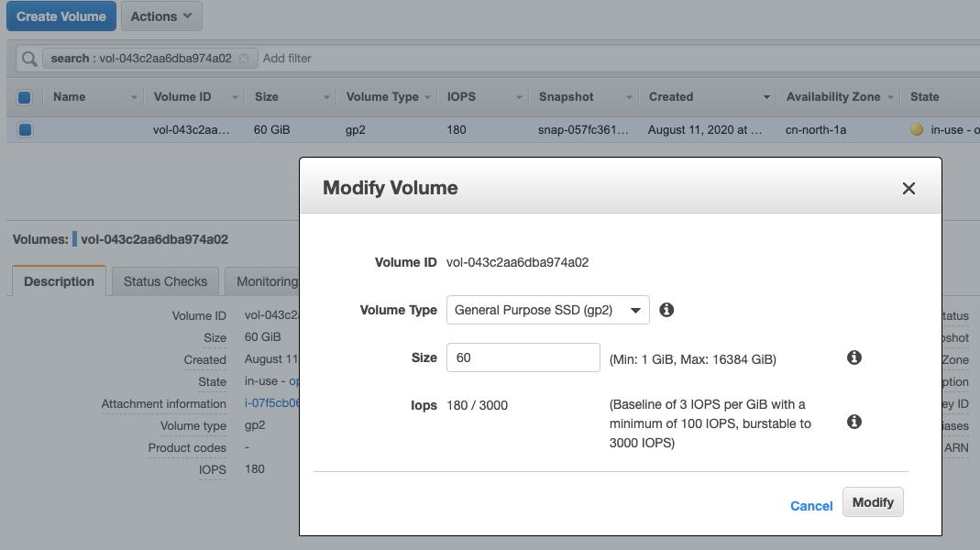Open Volume Type General Purpose SSD dropdown
This screenshot has height=550, width=980.
pyautogui.click(x=548, y=310)
